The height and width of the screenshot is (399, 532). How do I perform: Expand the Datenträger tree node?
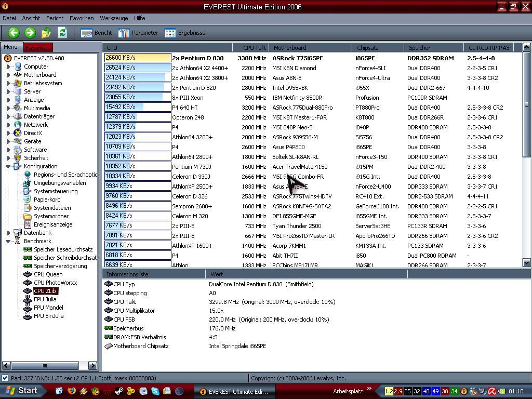click(9, 116)
